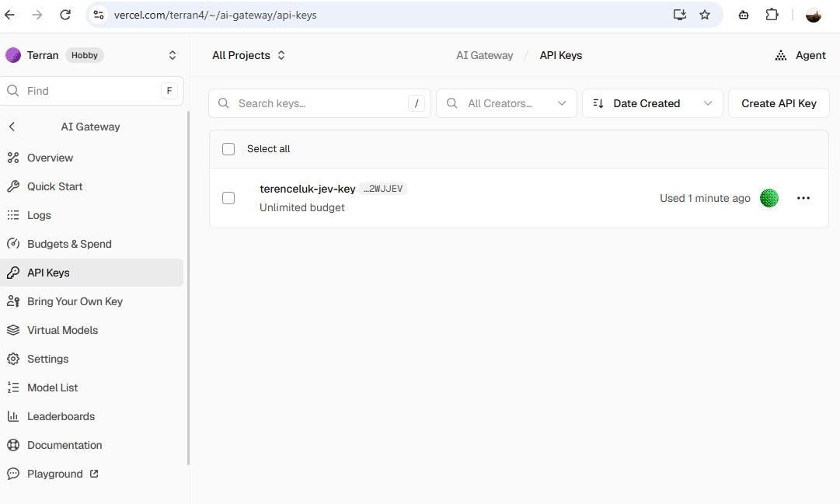Viewport: 840px width, 504px height.
Task: Click the AI Gateway breadcrumb link
Action: (x=484, y=55)
